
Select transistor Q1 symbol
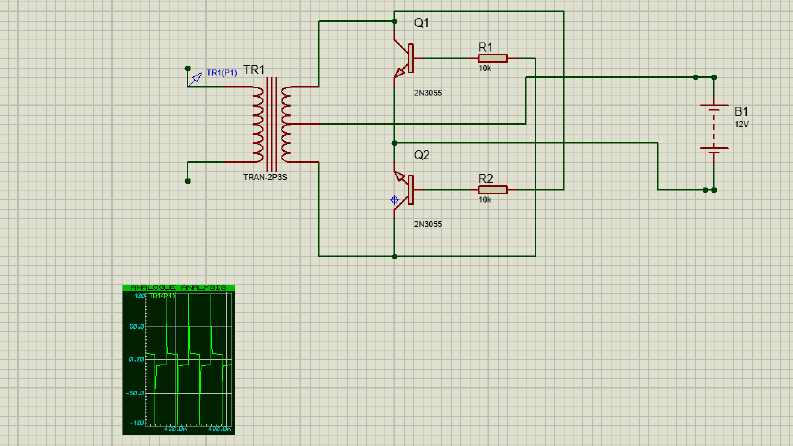pyautogui.click(x=405, y=59)
